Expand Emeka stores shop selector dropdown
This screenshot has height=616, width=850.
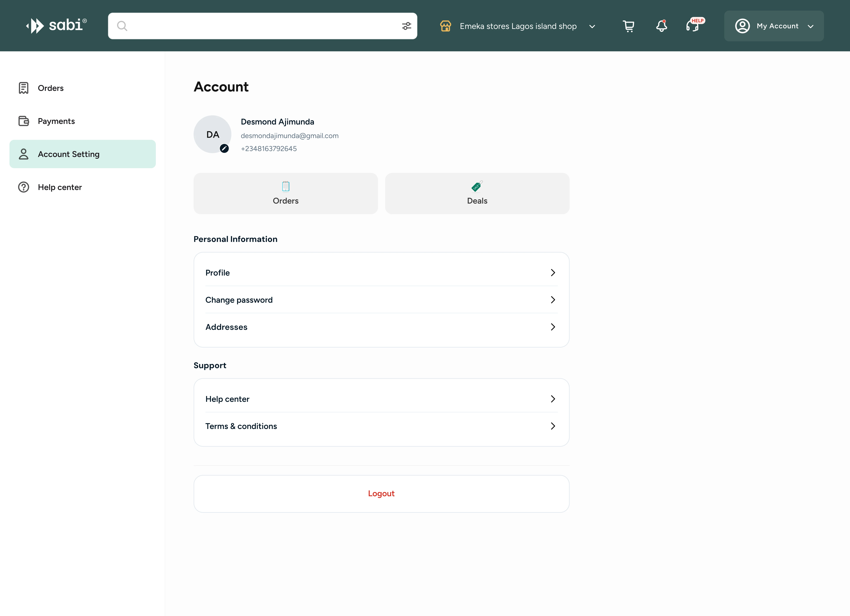592,26
